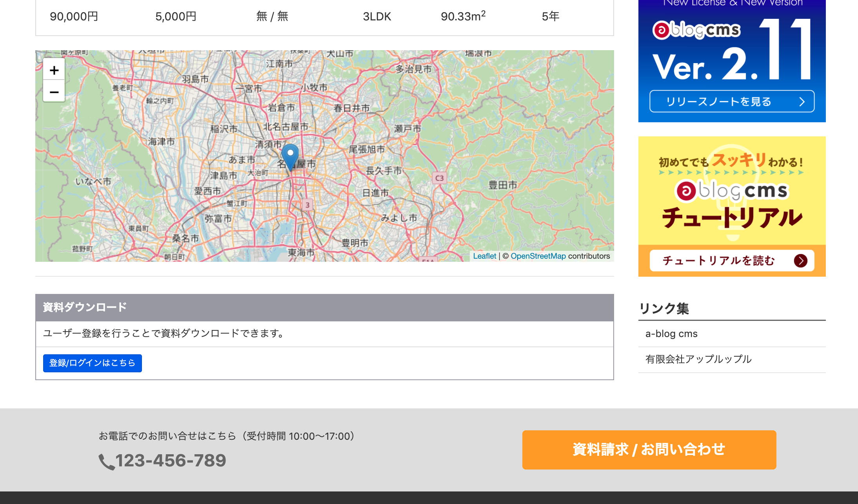Open チュートリアルを読む button
This screenshot has width=858, height=504.
point(732,261)
